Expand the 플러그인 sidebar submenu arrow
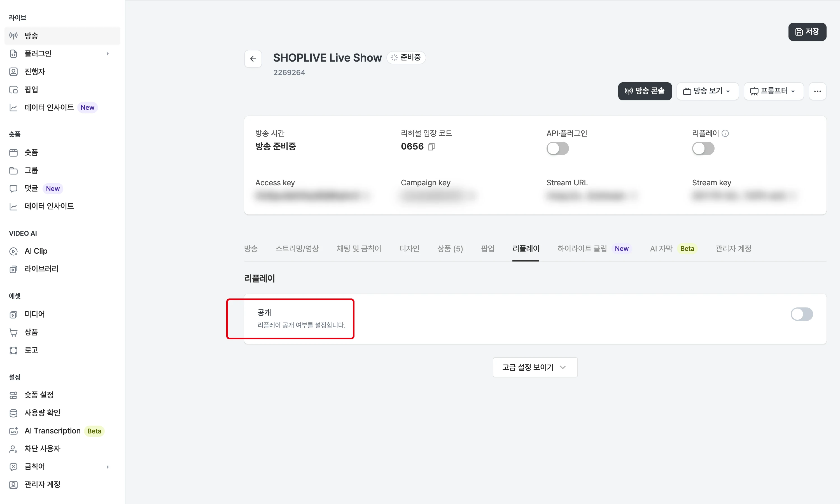 click(108, 54)
